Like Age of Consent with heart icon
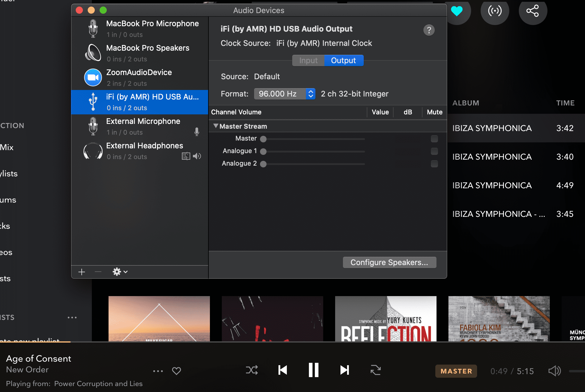 pos(177,371)
